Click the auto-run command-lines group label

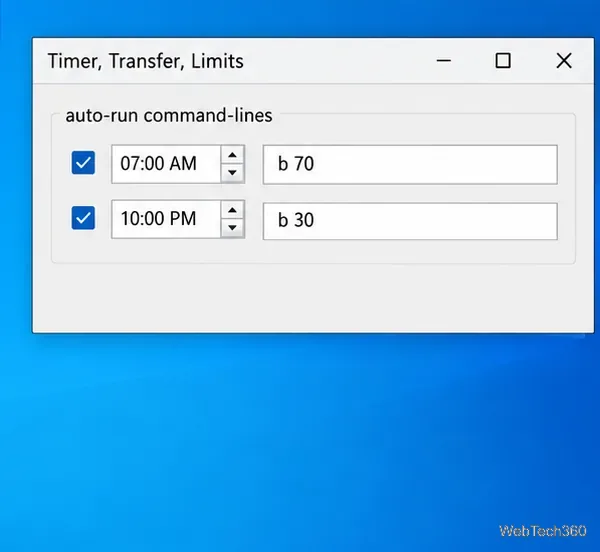(x=169, y=115)
